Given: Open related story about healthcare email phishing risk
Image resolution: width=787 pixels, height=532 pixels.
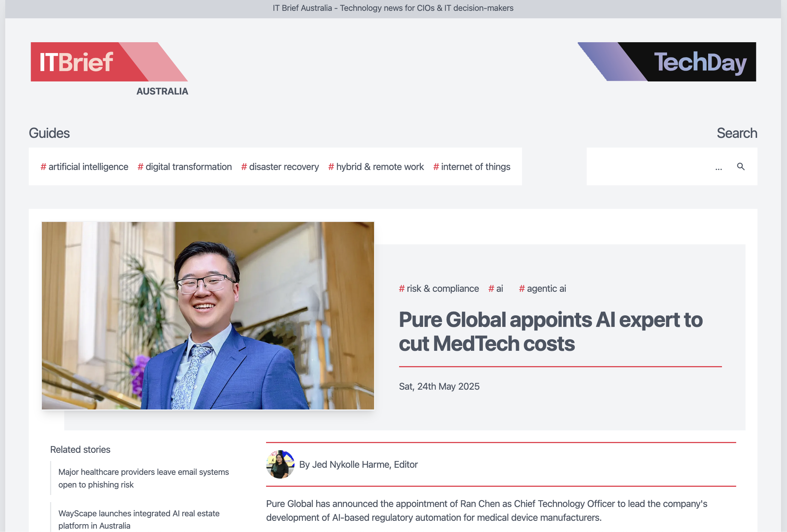Looking at the screenshot, I should point(143,478).
